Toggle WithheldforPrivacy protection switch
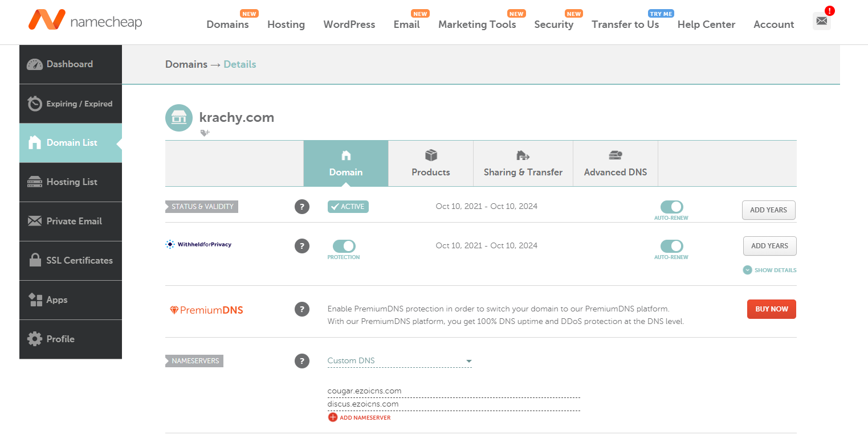The image size is (868, 439). (344, 246)
